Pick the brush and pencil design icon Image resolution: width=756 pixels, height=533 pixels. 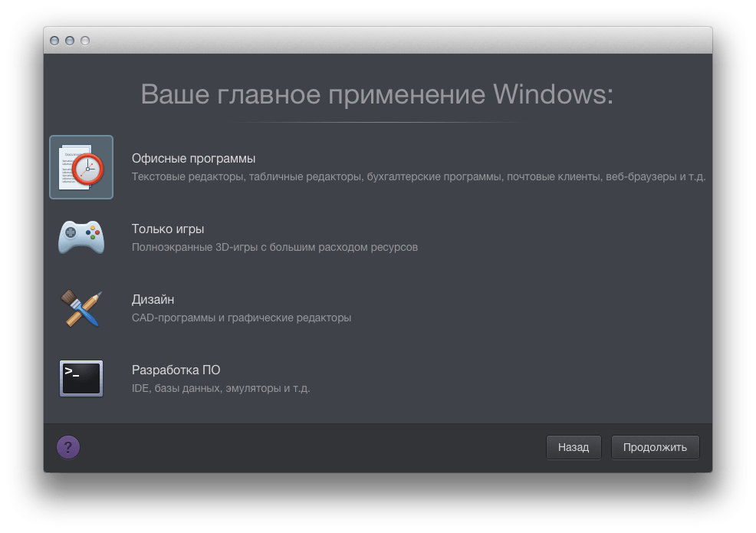[81, 308]
